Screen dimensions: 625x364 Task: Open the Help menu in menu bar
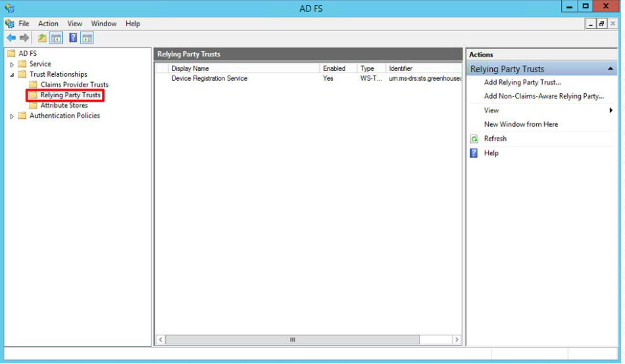pyautogui.click(x=133, y=24)
